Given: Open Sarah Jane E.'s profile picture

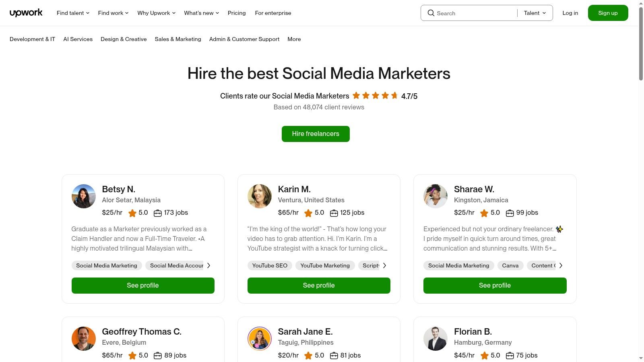Looking at the screenshot, I should [x=260, y=339].
